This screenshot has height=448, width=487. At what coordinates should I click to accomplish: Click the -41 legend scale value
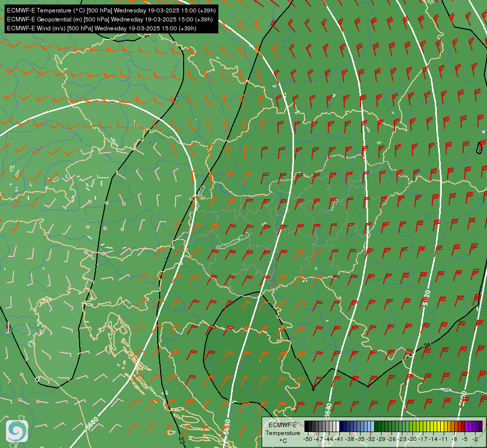click(339, 440)
